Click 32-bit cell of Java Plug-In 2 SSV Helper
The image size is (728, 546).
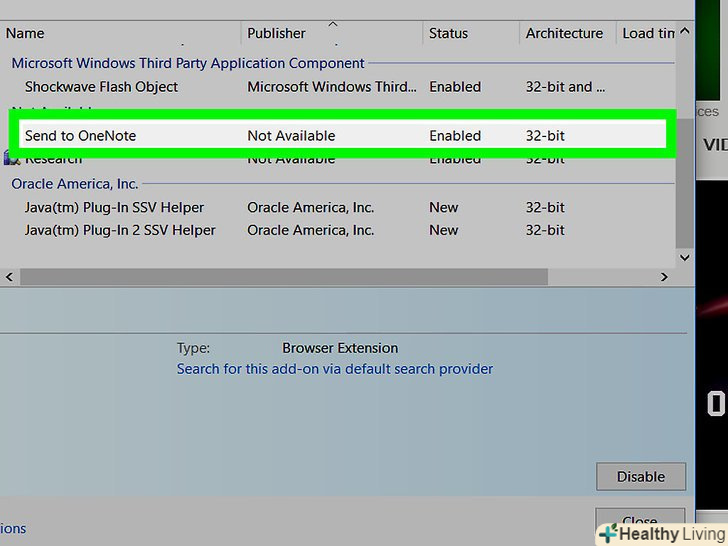[545, 230]
